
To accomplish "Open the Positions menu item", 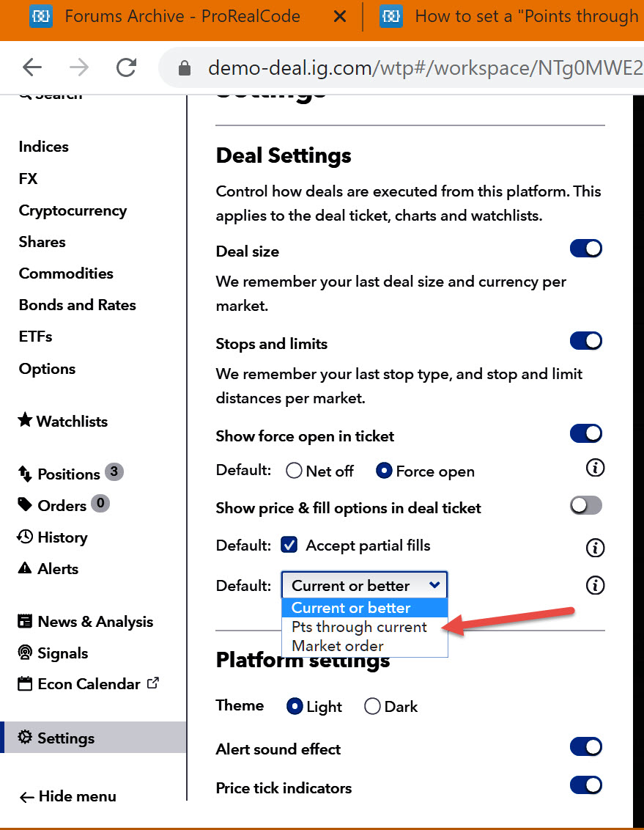I will (x=68, y=474).
